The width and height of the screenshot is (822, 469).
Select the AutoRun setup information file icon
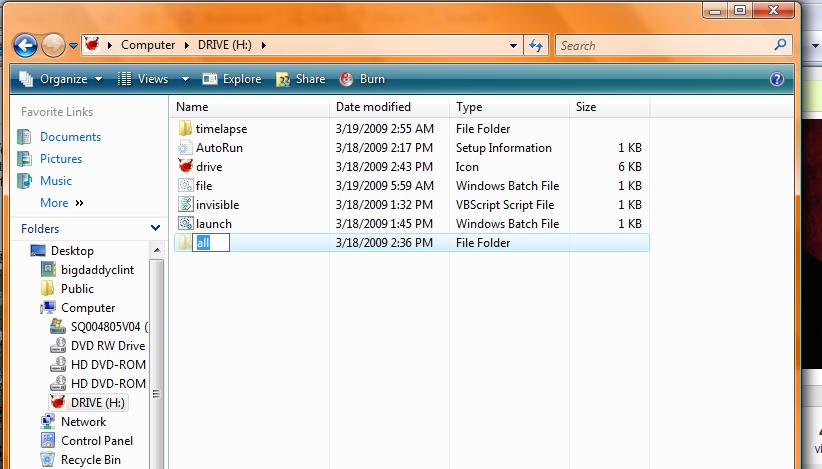tap(185, 148)
